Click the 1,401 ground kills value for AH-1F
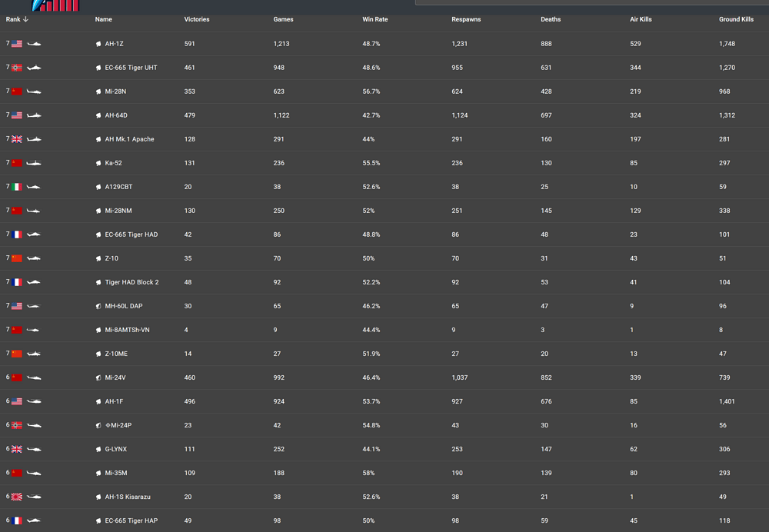 click(727, 401)
